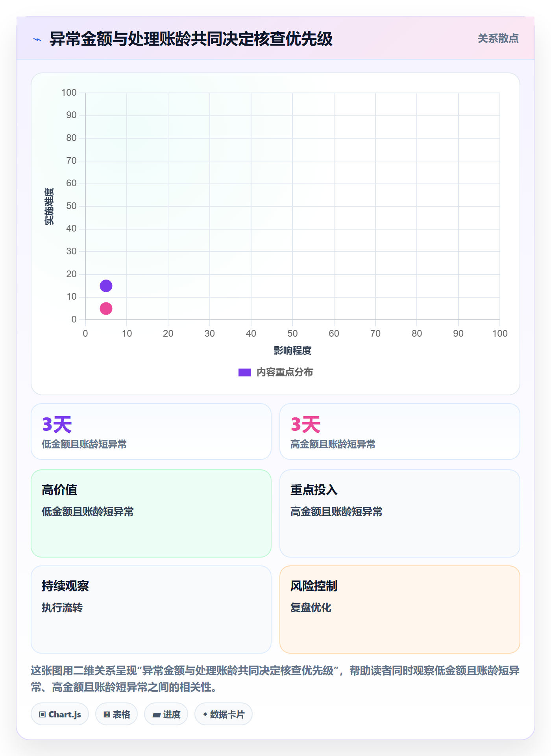Select the chart title 异常金额与处理账龄共同决定核查优先级

pyautogui.click(x=191, y=39)
